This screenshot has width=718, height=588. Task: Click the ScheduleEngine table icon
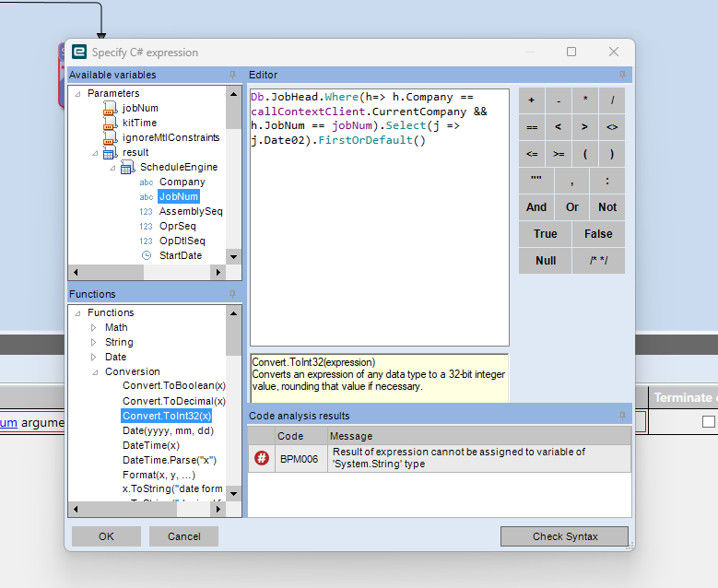[x=127, y=167]
